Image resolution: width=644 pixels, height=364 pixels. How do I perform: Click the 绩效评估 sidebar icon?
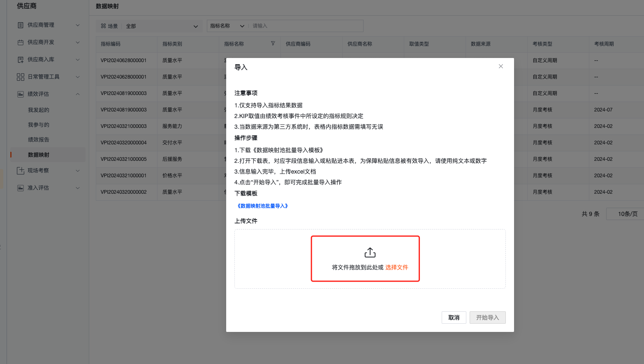click(21, 94)
